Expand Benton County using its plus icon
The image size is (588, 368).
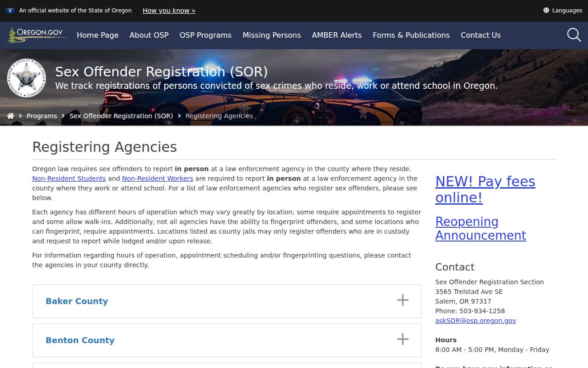[402, 339]
